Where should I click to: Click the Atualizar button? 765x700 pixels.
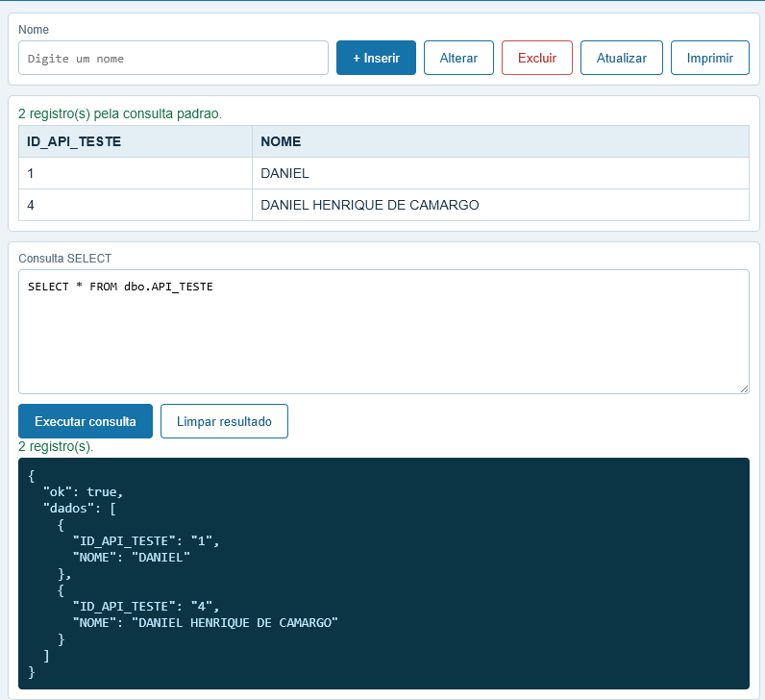622,58
